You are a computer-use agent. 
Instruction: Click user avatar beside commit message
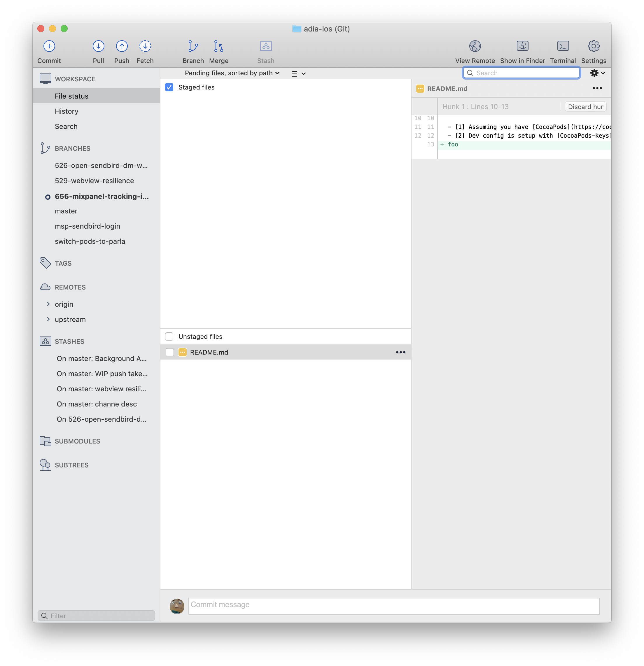(x=177, y=606)
